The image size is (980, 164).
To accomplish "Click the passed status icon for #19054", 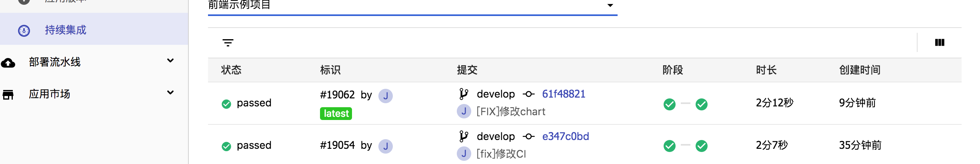I will coord(226,146).
